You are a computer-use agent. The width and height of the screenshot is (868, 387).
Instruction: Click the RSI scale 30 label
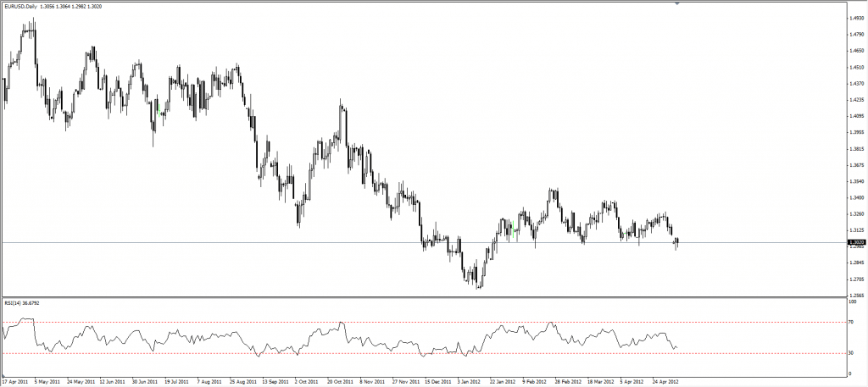coord(851,353)
